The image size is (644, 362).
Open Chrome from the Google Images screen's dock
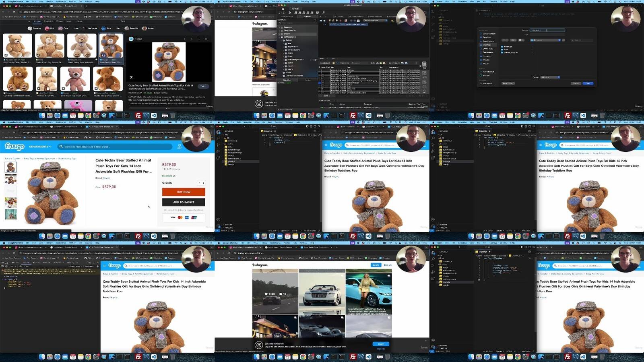coord(88,116)
